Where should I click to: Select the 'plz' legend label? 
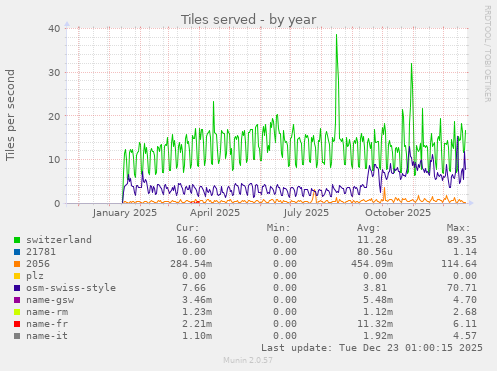(35, 276)
